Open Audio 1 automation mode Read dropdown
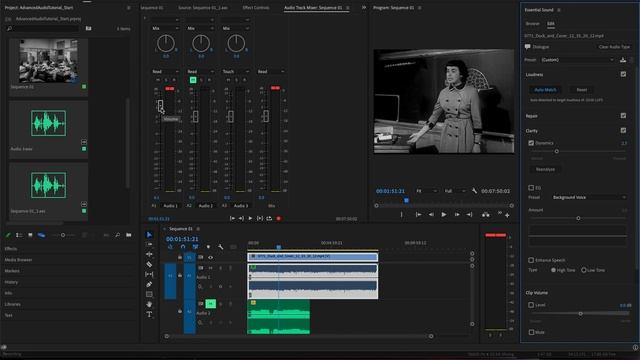 coord(165,71)
